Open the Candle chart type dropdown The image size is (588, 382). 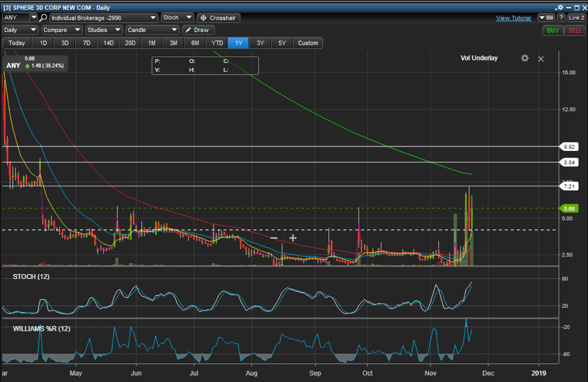click(152, 30)
